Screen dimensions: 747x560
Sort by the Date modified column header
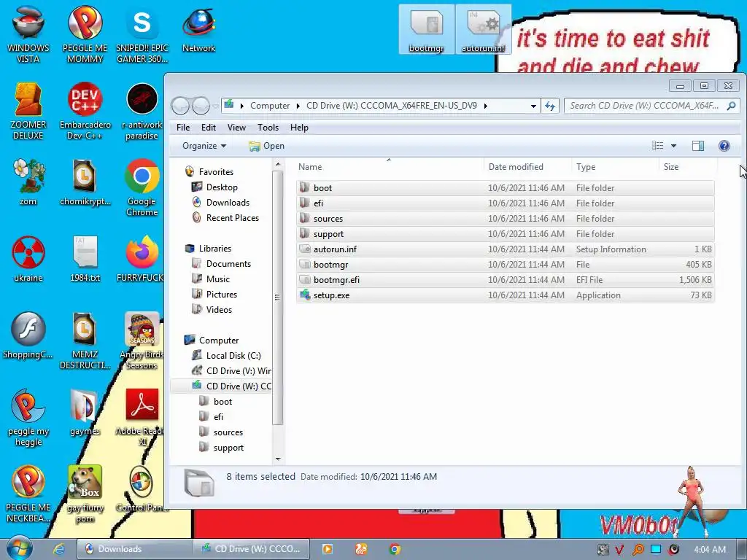[527, 167]
